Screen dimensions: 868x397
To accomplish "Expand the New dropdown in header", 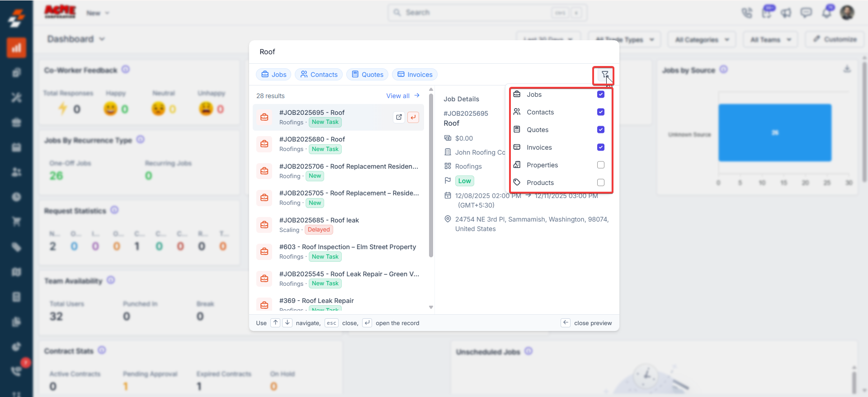I will 98,13.
